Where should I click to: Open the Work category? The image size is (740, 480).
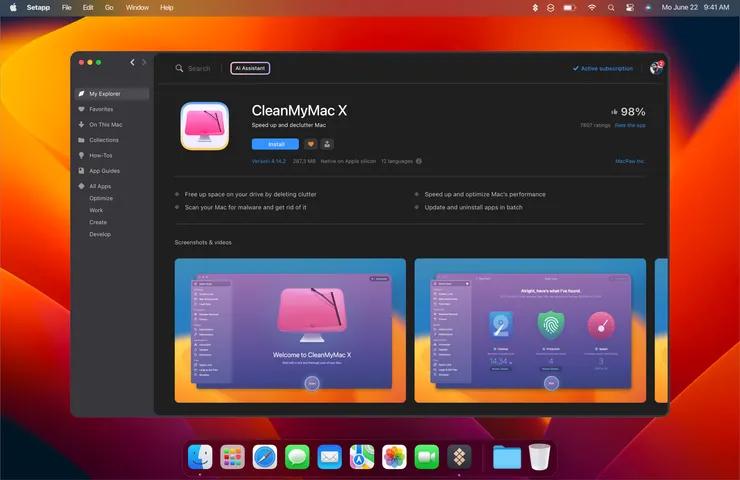96,210
